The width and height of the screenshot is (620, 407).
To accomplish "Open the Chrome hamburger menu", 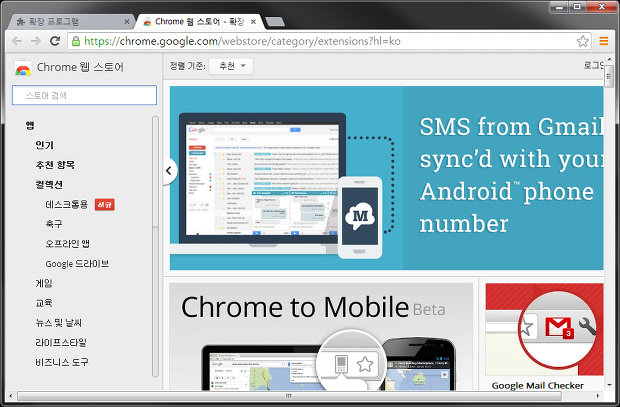I will [x=603, y=41].
